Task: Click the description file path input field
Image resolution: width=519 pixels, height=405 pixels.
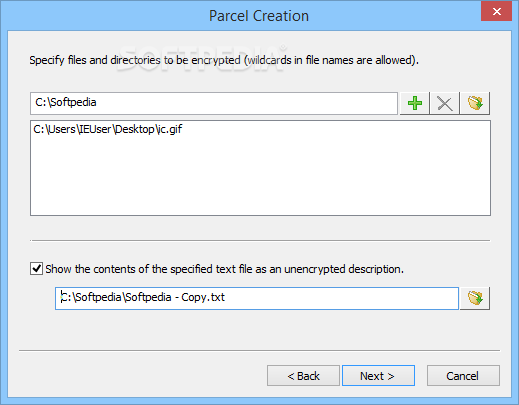Action: click(x=257, y=298)
